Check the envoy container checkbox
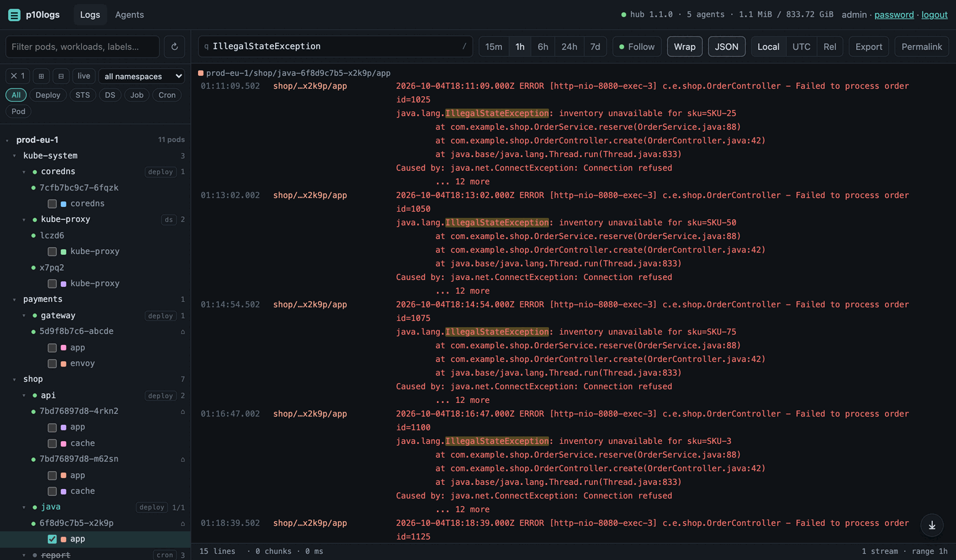The image size is (956, 560). (x=52, y=363)
